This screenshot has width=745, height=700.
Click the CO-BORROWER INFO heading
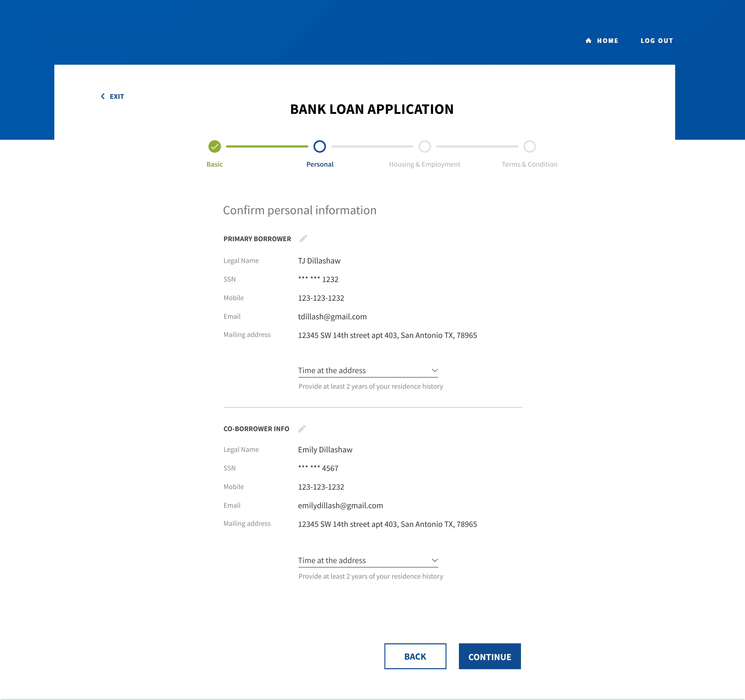coord(256,429)
